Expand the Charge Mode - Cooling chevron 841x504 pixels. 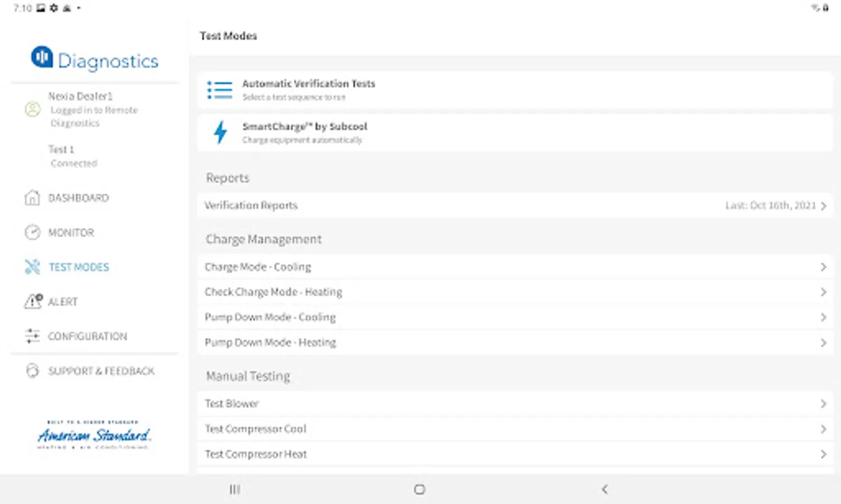[x=823, y=267]
